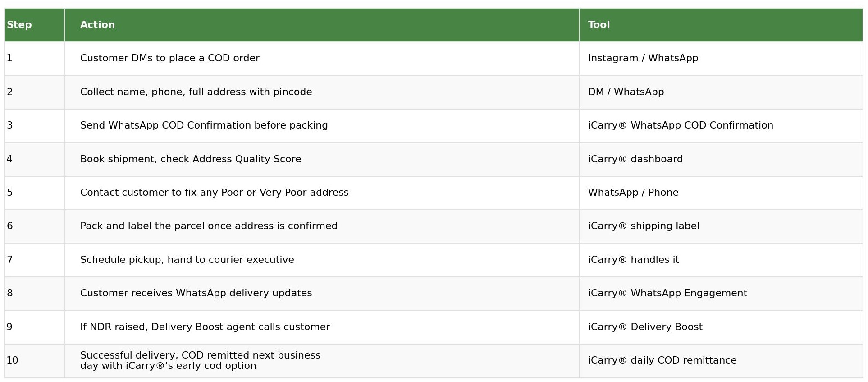Viewport: 868px width, 382px height.
Task: Click step number 10 cell
Action: pos(34,361)
